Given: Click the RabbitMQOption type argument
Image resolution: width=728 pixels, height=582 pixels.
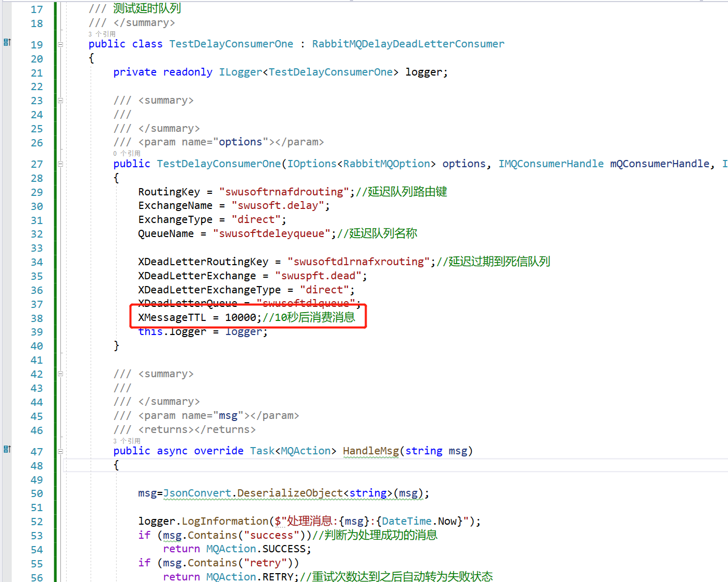Looking at the screenshot, I should [x=386, y=164].
